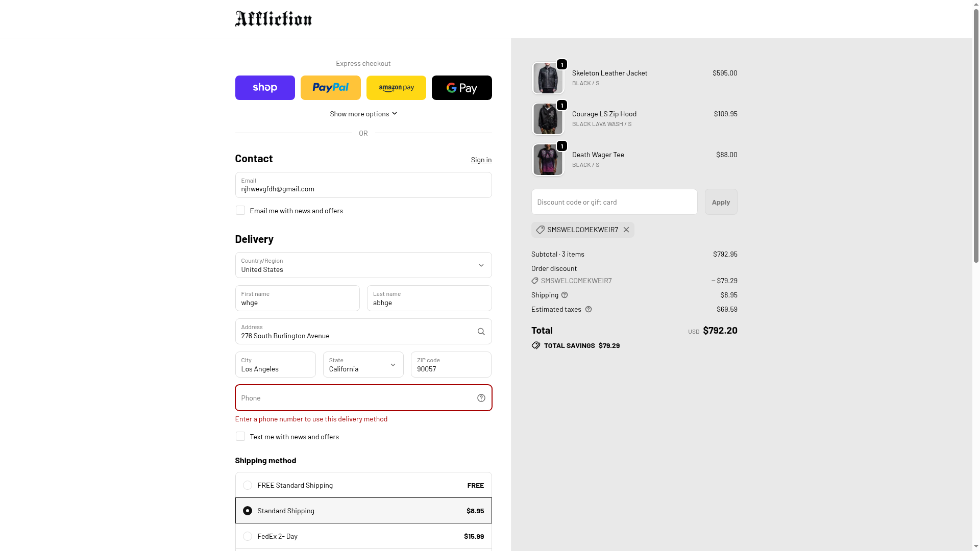The image size is (980, 551).
Task: Click the address search magnifier icon
Action: (x=481, y=332)
